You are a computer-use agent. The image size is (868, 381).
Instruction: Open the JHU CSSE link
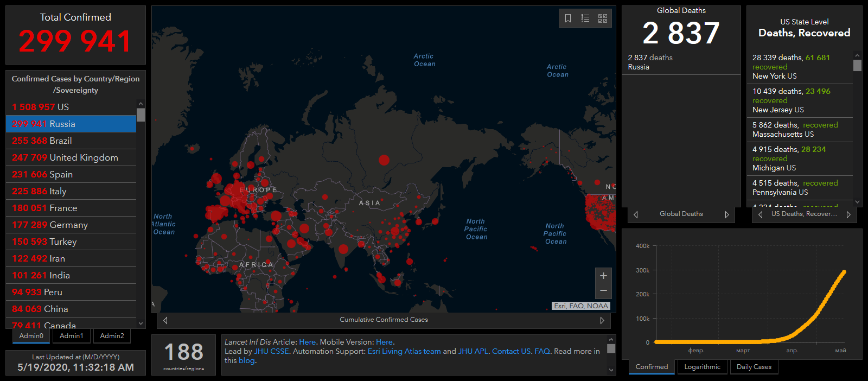[x=272, y=351]
